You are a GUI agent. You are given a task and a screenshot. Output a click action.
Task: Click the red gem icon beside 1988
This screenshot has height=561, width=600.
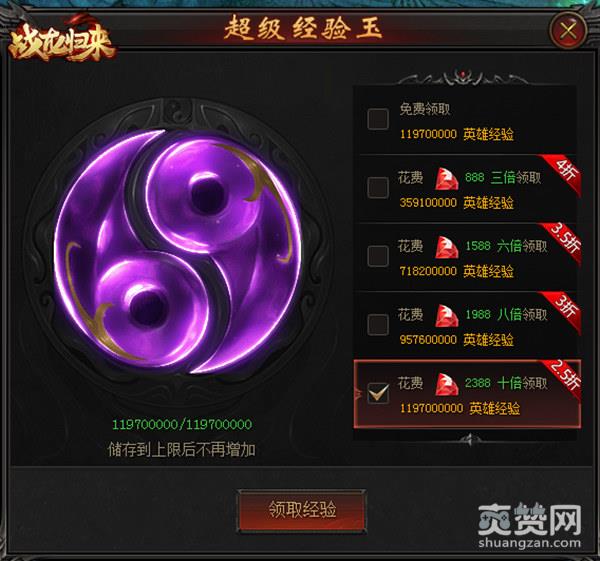[446, 316]
